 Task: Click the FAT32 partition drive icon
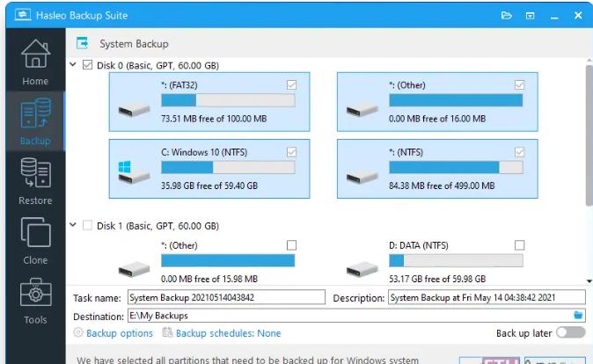tap(134, 110)
